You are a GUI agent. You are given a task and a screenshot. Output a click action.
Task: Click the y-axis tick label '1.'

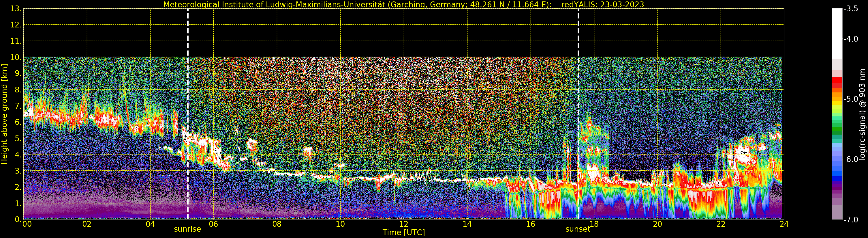[x=18, y=204]
